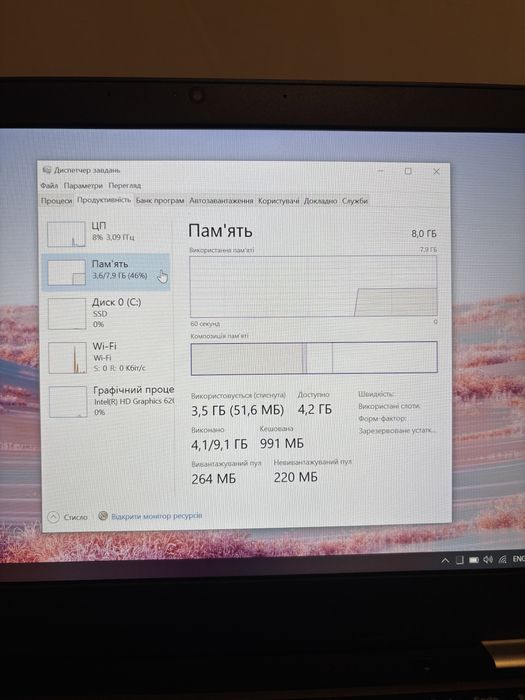
Task: Minimize the Task Manager window
Action: 380,171
